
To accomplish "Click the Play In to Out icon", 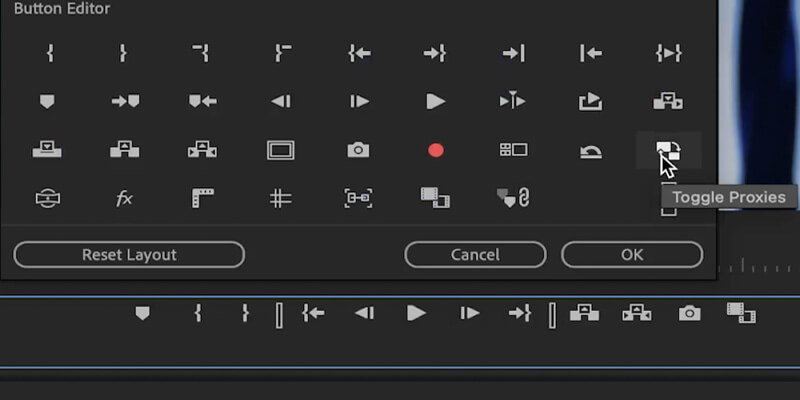I will click(x=668, y=53).
